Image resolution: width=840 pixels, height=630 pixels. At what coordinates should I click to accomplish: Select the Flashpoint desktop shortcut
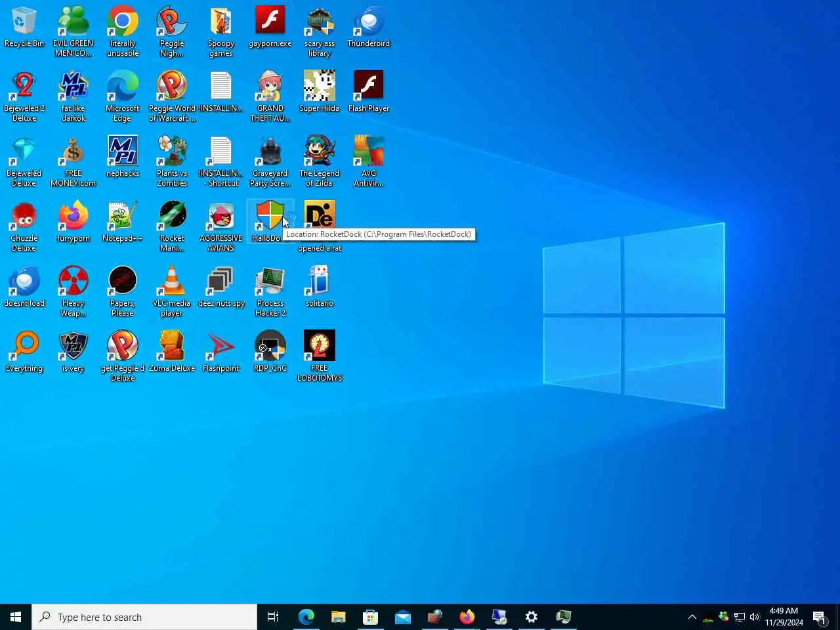[x=221, y=352]
